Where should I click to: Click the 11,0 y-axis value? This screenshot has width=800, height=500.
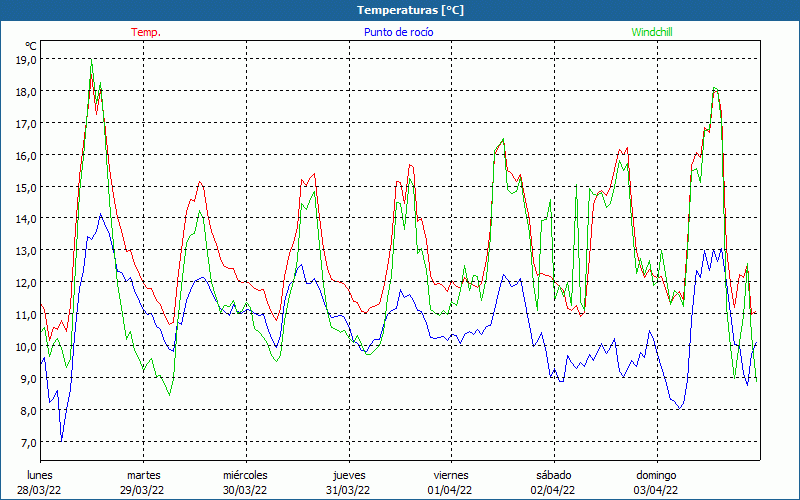[x=27, y=315]
